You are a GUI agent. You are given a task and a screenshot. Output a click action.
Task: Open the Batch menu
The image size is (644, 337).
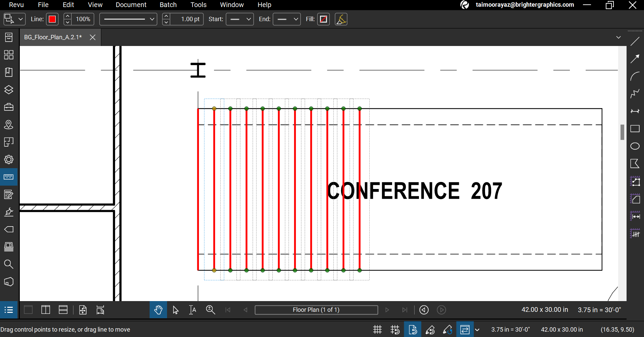pyautogui.click(x=168, y=5)
